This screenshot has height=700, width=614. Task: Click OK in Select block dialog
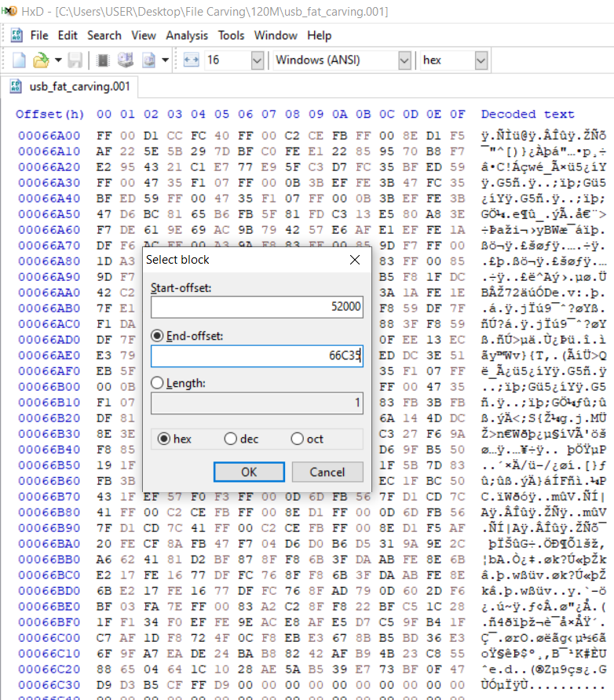click(249, 472)
